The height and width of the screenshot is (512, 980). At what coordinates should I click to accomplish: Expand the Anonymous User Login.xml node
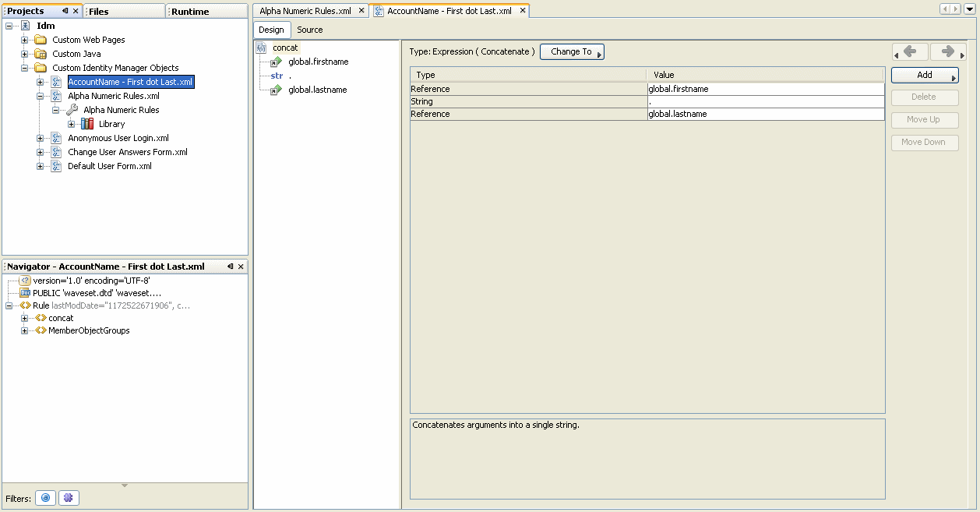(41, 138)
